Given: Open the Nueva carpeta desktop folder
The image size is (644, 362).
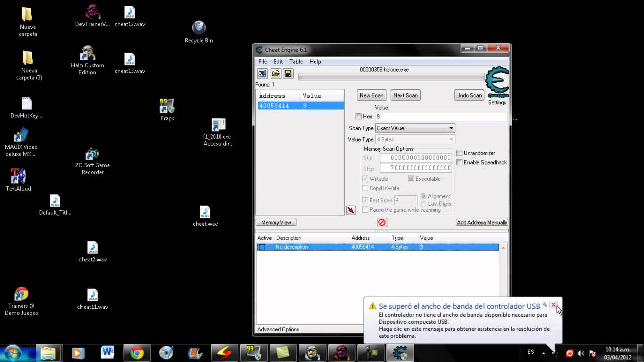Looking at the screenshot, I should click(x=28, y=22).
